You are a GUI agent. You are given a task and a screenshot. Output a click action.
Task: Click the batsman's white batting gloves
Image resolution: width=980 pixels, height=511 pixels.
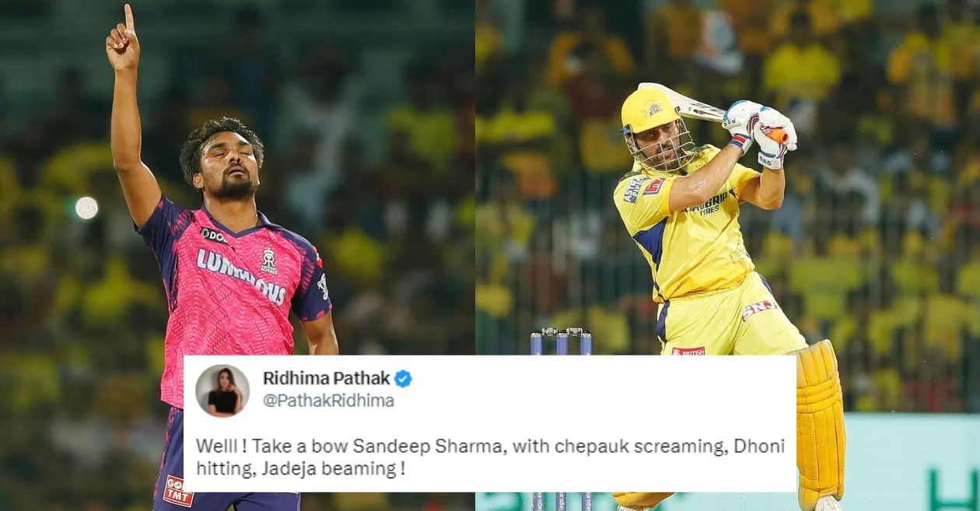tap(761, 132)
